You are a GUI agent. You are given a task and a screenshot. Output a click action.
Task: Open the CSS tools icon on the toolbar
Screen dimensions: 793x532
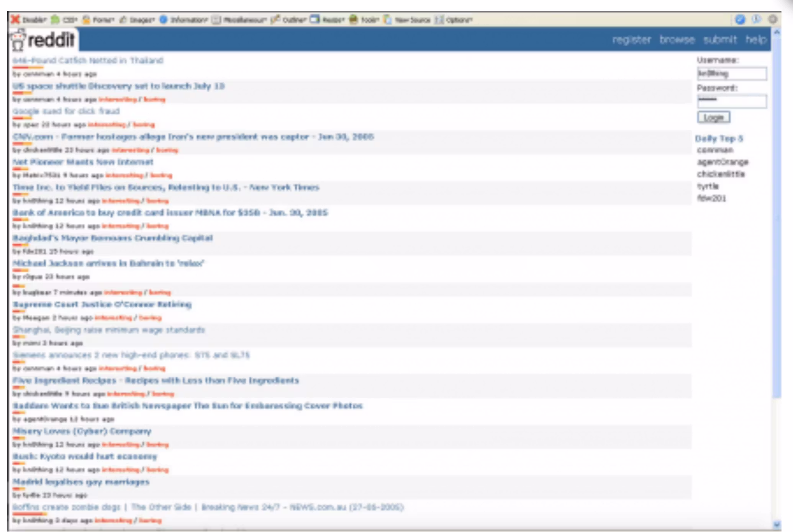coord(56,20)
